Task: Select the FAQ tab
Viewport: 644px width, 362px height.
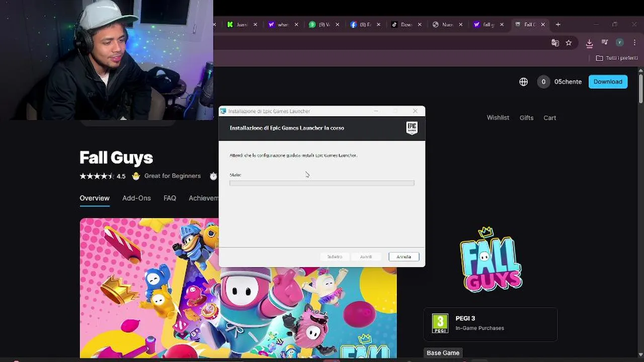Action: pos(170,198)
